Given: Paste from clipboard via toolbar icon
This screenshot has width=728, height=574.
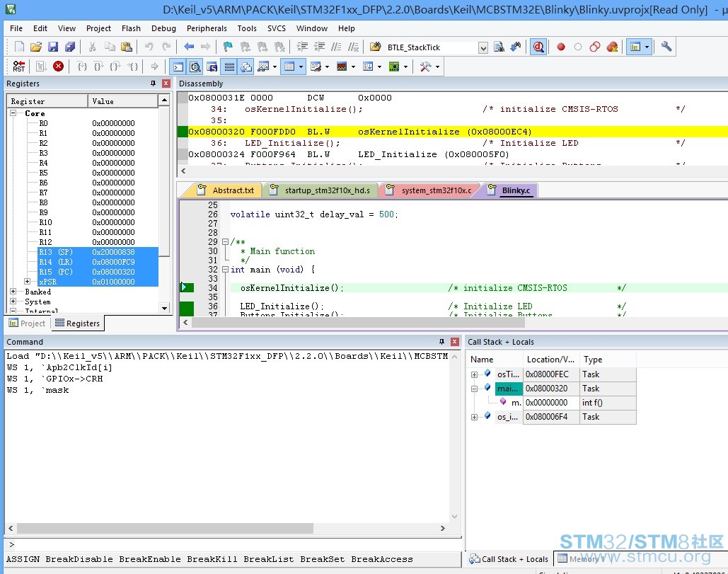Looking at the screenshot, I should 126,47.
